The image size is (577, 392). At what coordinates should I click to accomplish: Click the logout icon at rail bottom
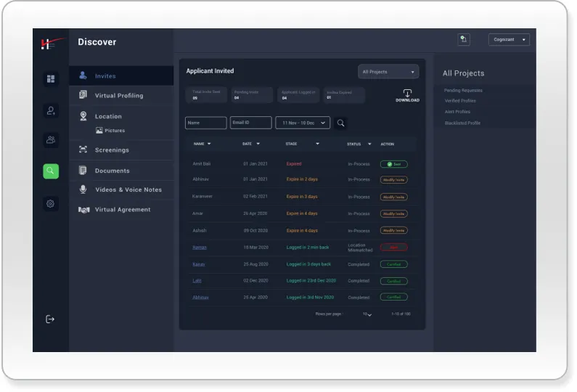[x=50, y=319]
